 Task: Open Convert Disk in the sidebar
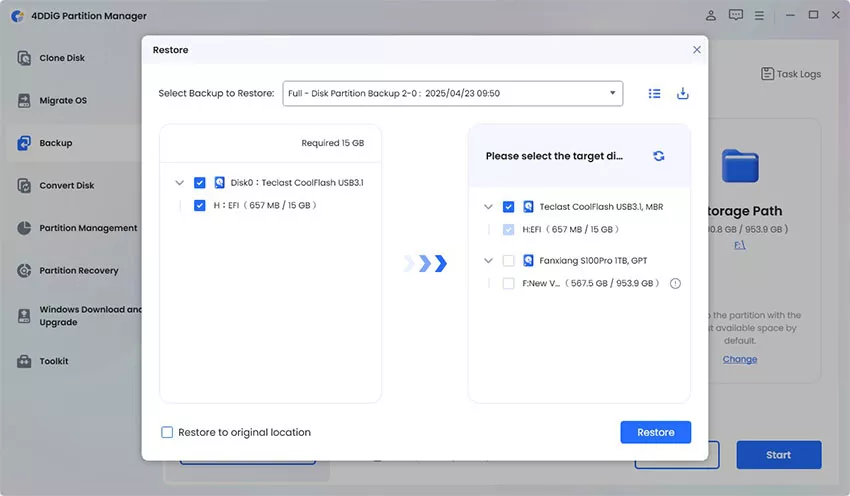(67, 185)
